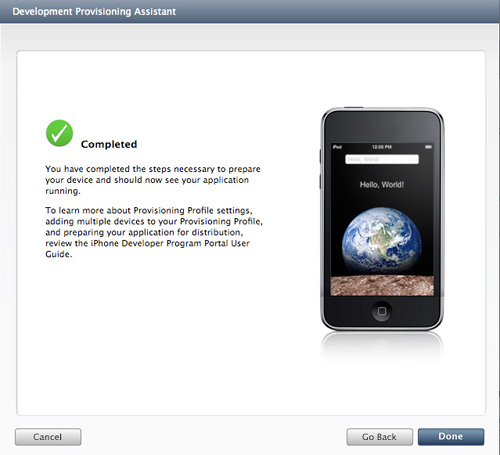This screenshot has height=455, width=500.
Task: Click the "Hello, World!" label on device screen
Action: click(382, 185)
